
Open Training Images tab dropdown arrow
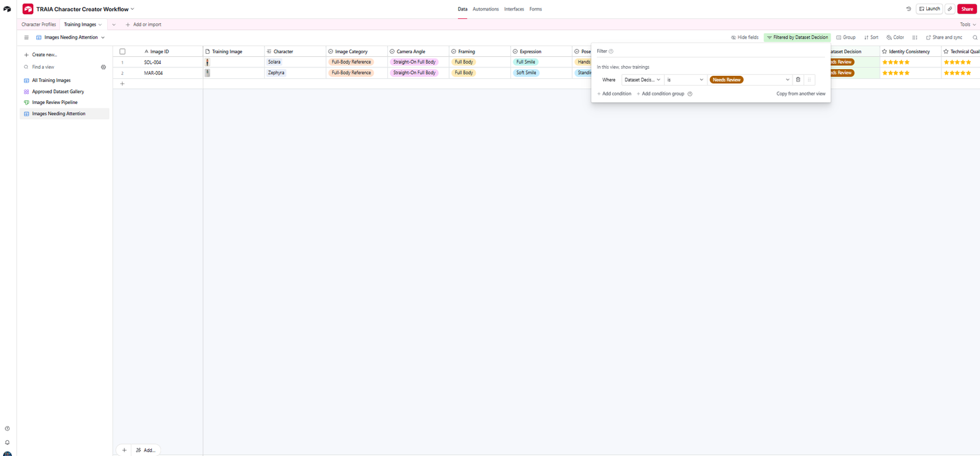[100, 24]
